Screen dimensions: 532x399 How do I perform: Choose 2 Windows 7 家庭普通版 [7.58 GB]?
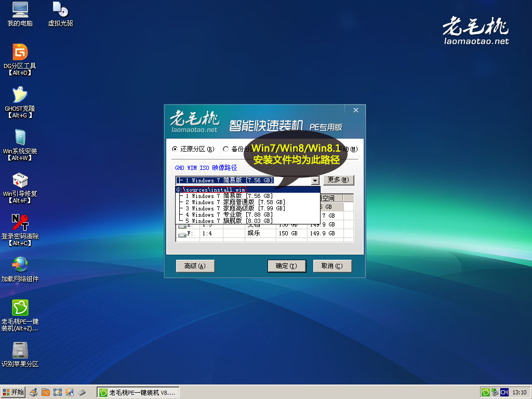[248, 202]
